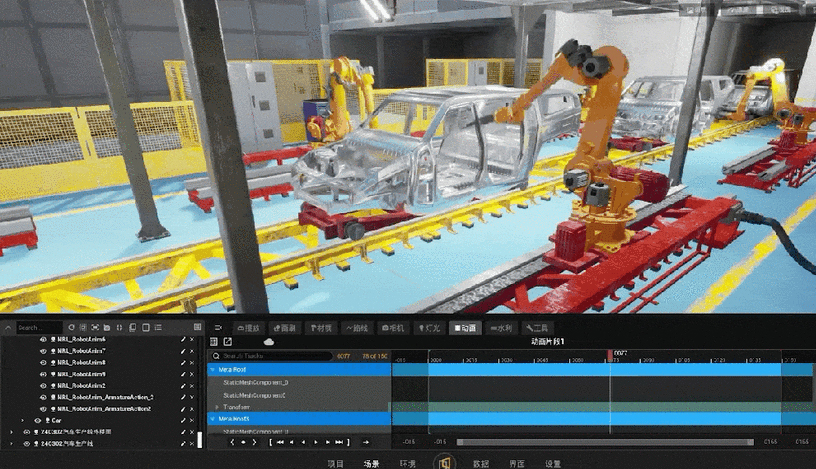The width and height of the screenshot is (816, 469).
Task: Expand the Transform track
Action: point(217,407)
